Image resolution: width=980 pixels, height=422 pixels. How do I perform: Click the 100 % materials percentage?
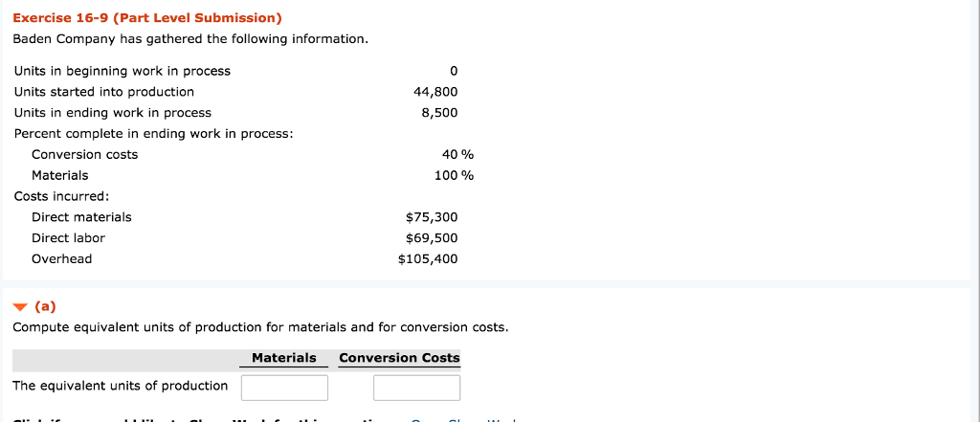[454, 176]
